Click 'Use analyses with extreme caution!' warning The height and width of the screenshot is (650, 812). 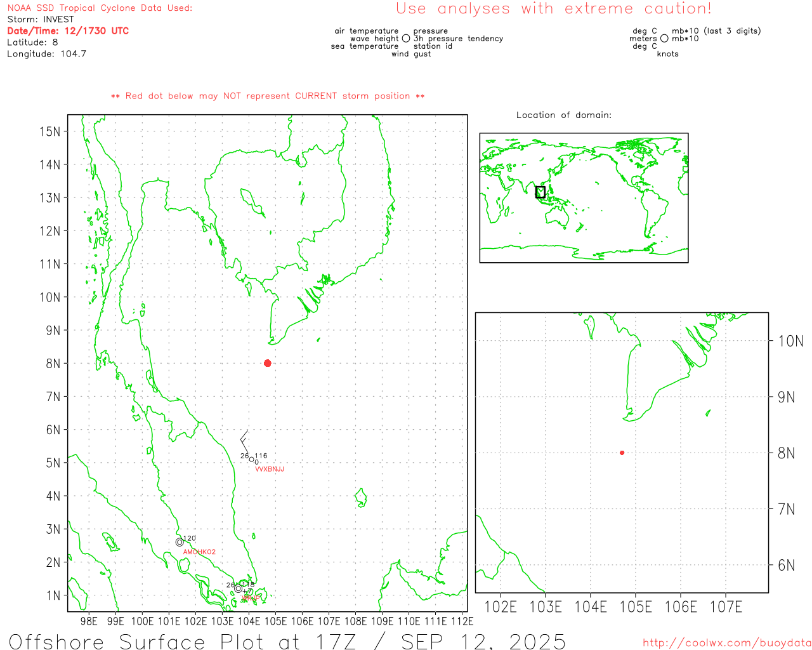pos(554,9)
